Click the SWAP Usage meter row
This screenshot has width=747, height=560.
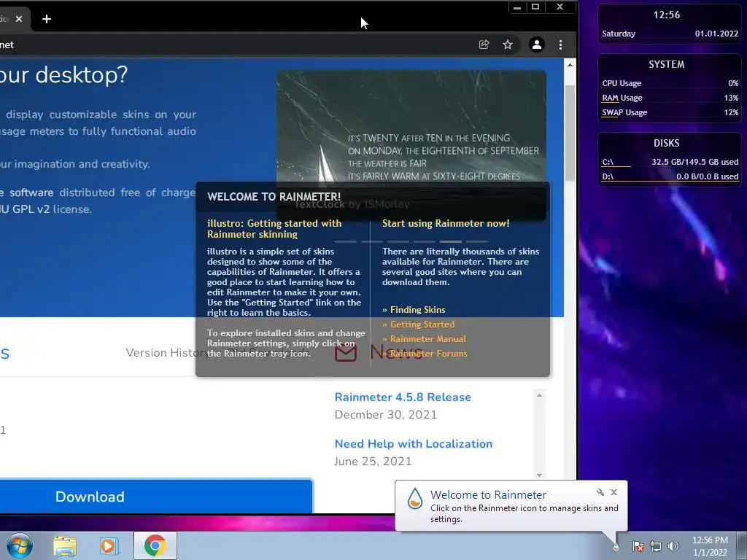pos(670,113)
